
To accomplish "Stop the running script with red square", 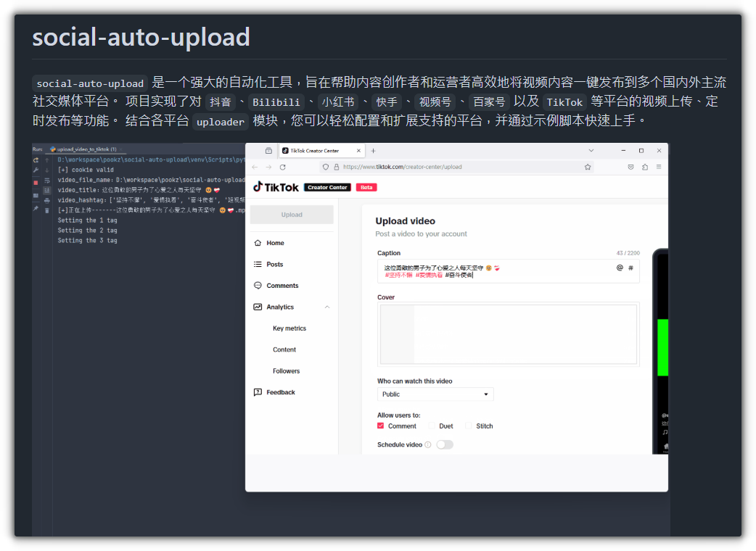I will [36, 181].
